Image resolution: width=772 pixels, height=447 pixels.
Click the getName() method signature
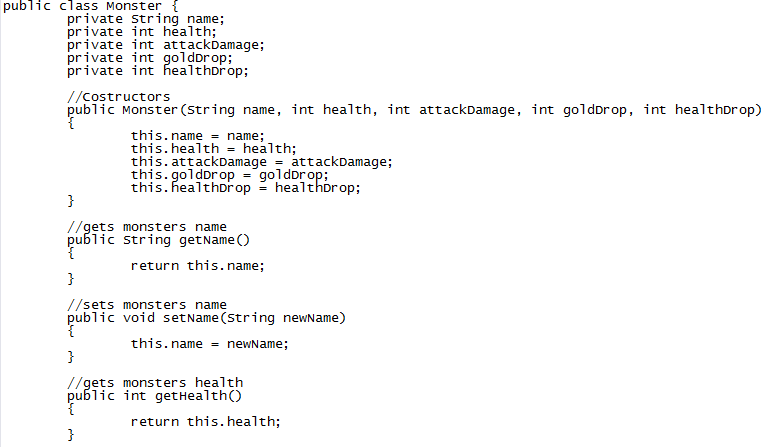point(159,240)
